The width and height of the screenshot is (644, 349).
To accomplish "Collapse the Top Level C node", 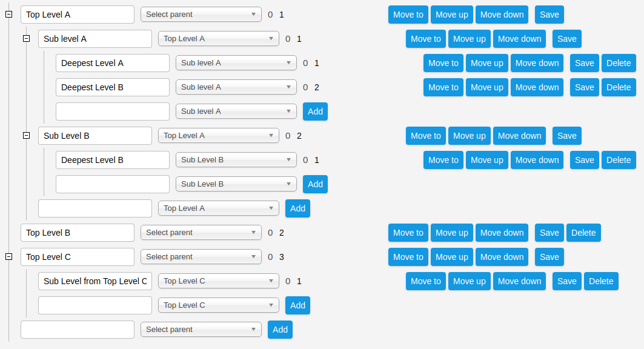I will pos(8,257).
